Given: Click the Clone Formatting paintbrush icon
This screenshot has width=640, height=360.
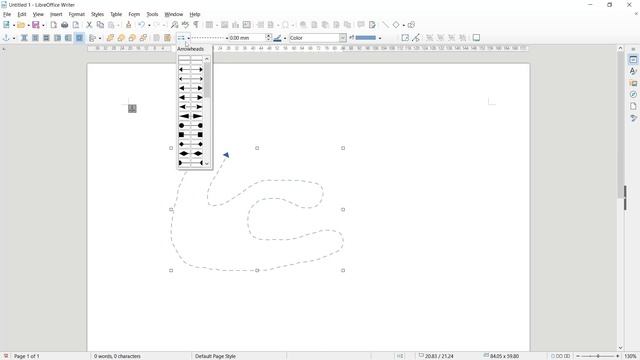Looking at the screenshot, I should [129, 25].
